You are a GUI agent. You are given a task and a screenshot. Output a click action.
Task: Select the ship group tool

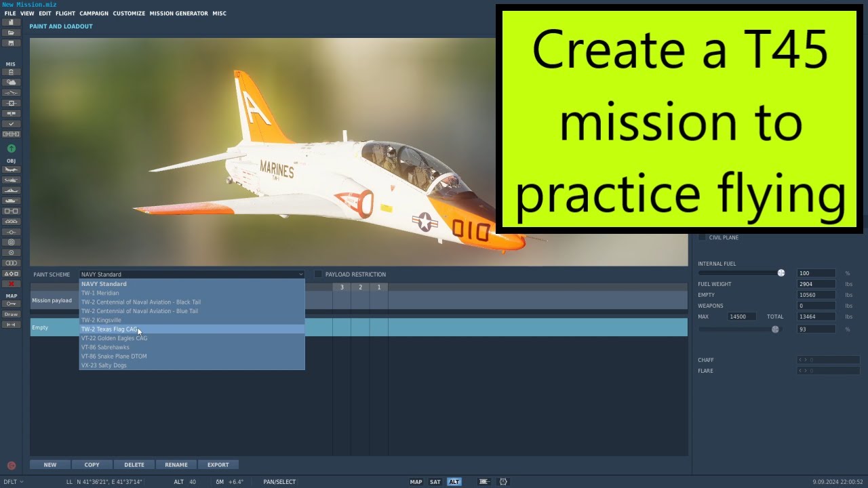11,190
